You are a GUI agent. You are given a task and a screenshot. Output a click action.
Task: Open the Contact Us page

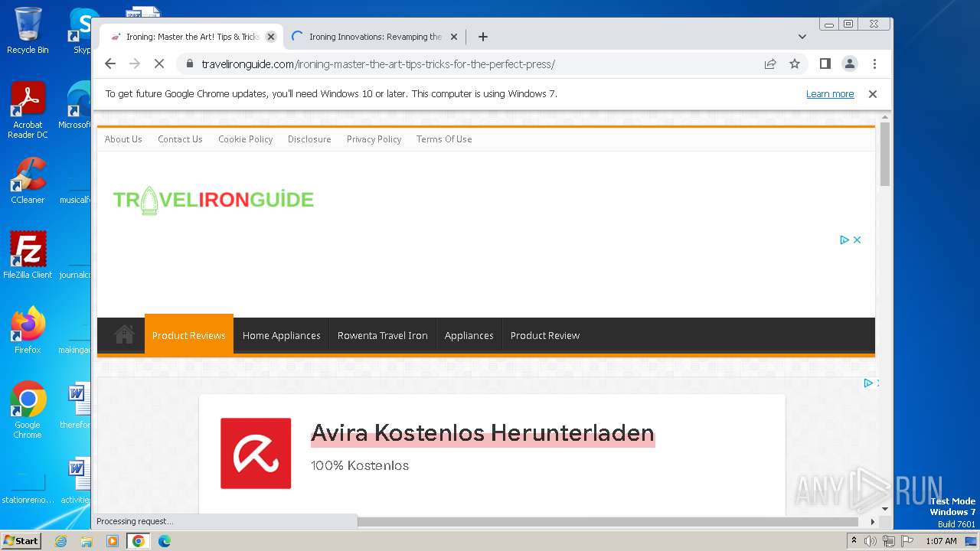[180, 139]
